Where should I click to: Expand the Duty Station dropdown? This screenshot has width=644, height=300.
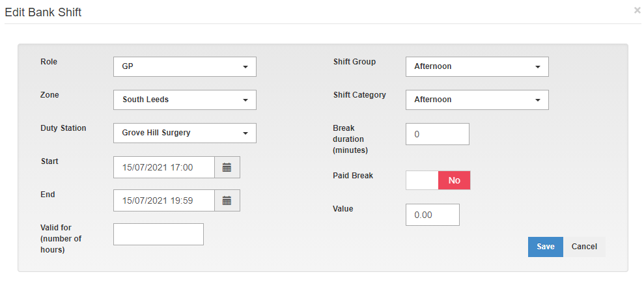click(184, 133)
